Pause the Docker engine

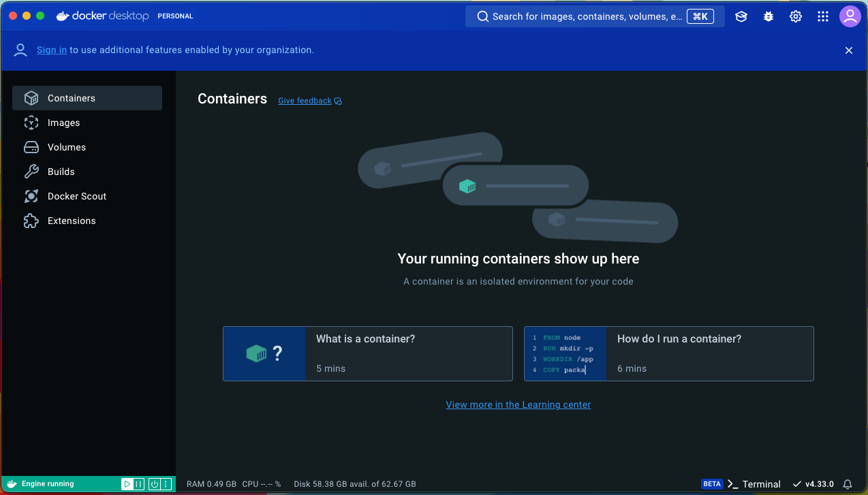coord(139,484)
